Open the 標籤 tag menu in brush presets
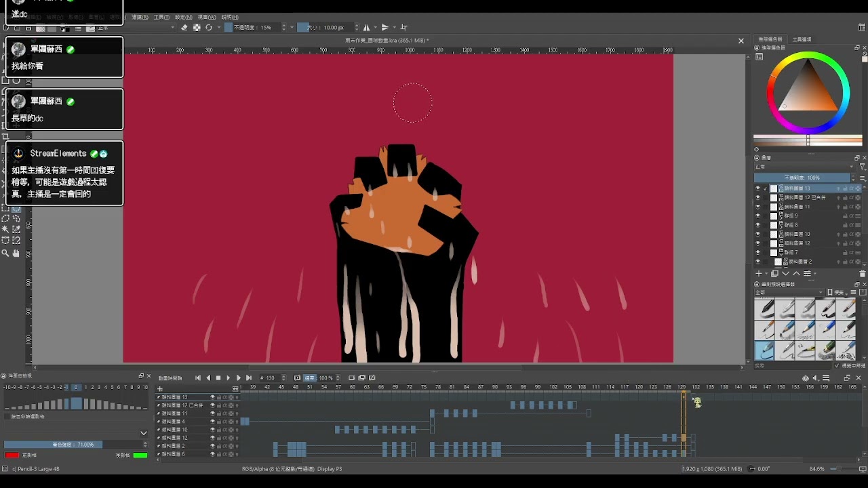 coord(839,292)
